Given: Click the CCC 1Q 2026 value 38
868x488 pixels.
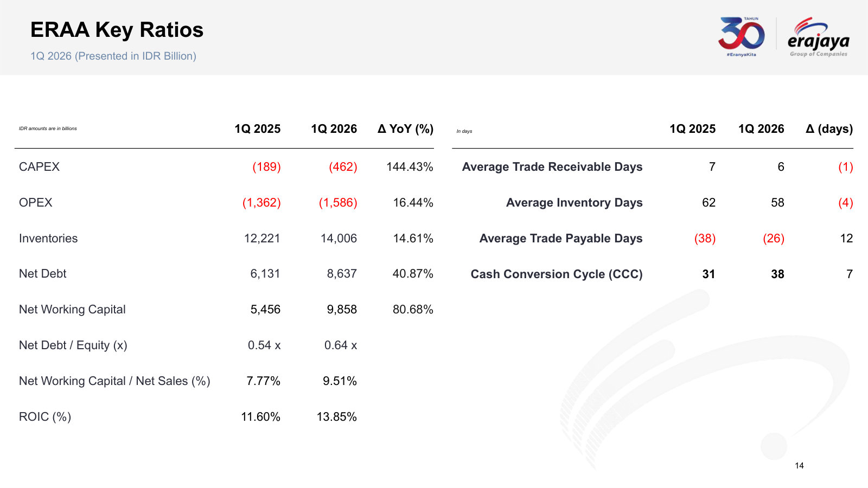Looking at the screenshot, I should (777, 274).
